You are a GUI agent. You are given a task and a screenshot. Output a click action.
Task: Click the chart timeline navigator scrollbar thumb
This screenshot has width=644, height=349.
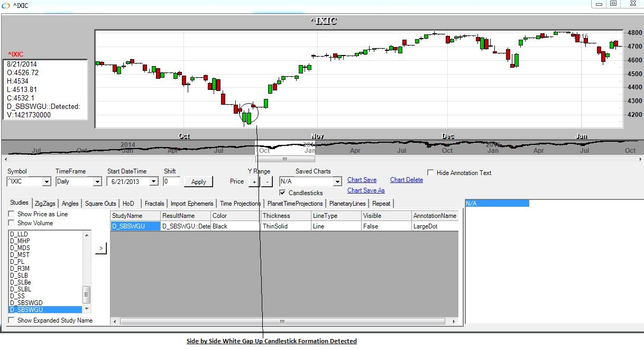click(285, 159)
